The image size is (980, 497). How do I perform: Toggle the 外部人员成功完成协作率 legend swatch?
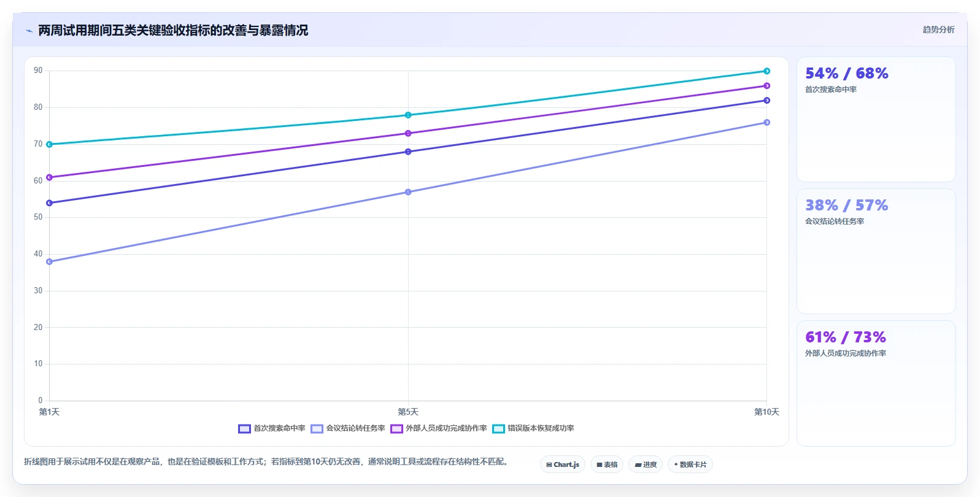(396, 429)
